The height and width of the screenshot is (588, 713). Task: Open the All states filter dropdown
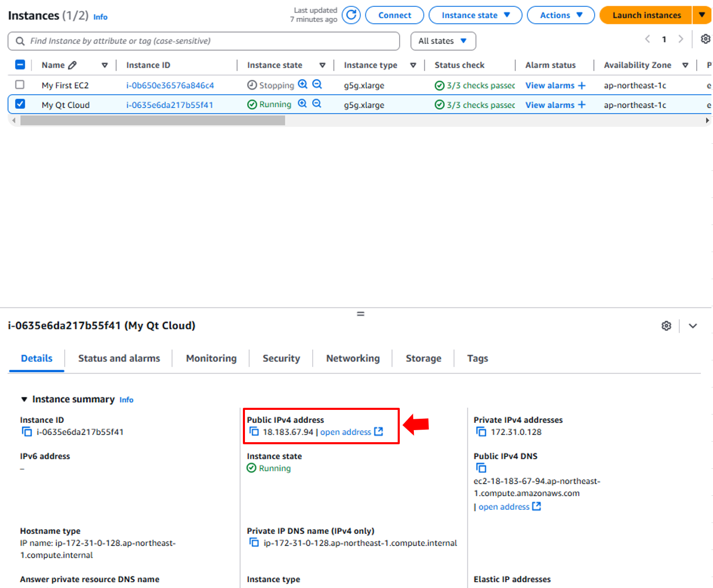442,41
